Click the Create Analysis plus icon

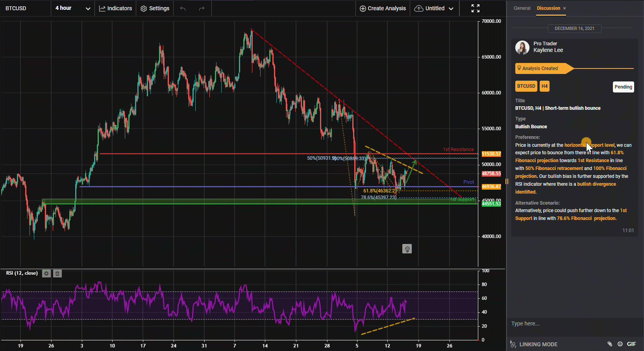[363, 8]
